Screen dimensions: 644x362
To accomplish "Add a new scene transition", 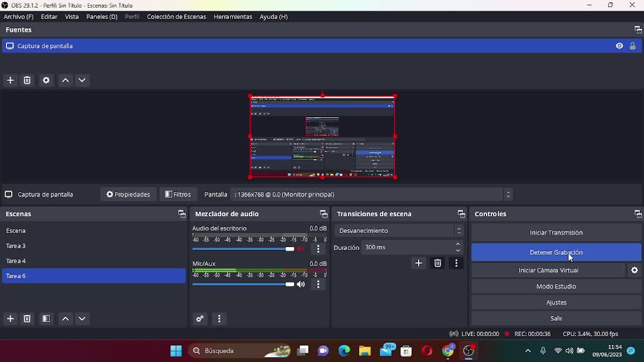I will coord(419,263).
